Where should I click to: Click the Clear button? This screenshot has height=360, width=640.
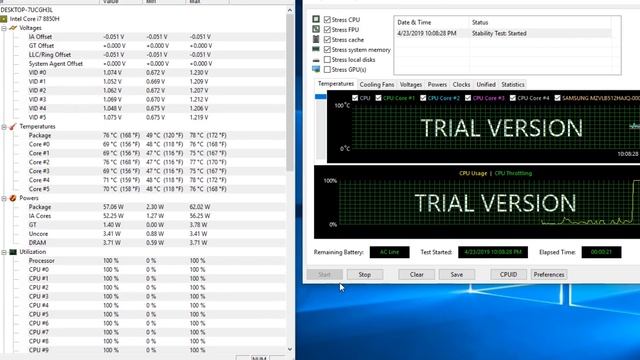point(416,275)
